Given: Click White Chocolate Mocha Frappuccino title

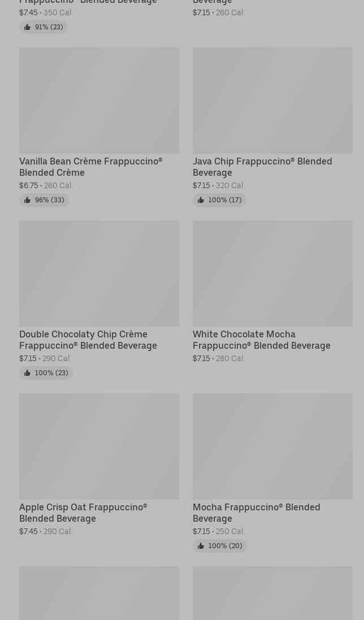Looking at the screenshot, I should (x=261, y=340).
